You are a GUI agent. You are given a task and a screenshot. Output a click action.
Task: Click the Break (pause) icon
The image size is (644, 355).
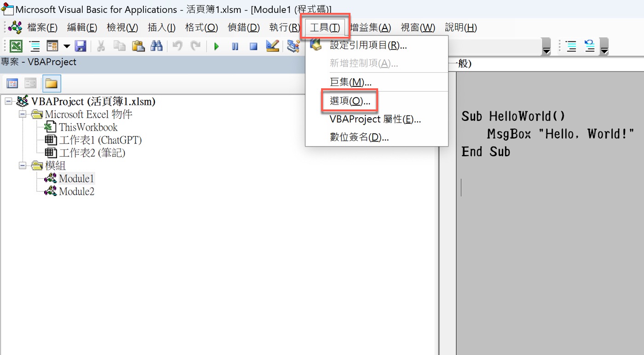point(235,46)
